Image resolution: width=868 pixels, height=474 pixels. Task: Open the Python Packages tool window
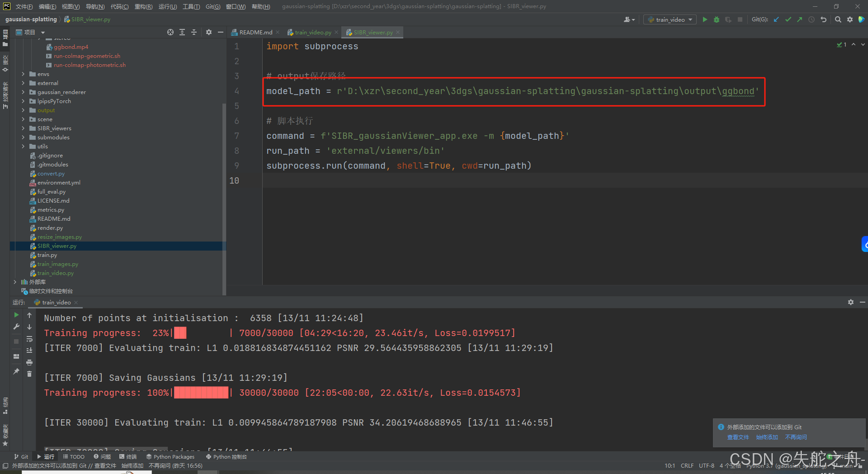(x=170, y=456)
